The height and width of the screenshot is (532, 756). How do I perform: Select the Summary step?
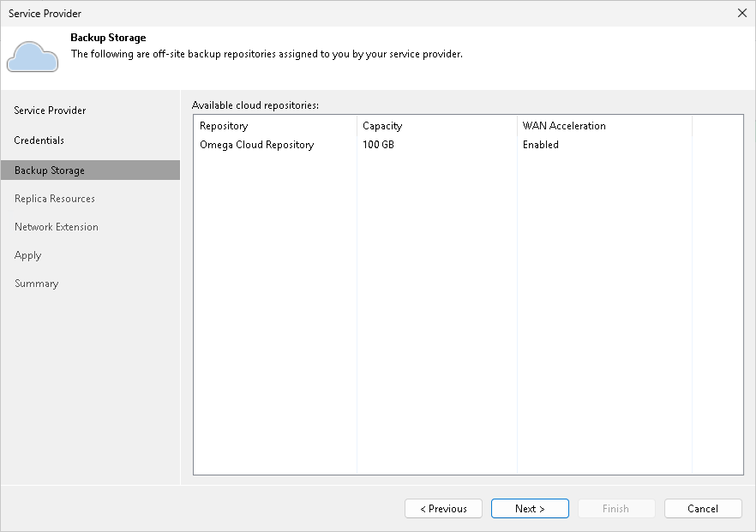pyautogui.click(x=37, y=283)
